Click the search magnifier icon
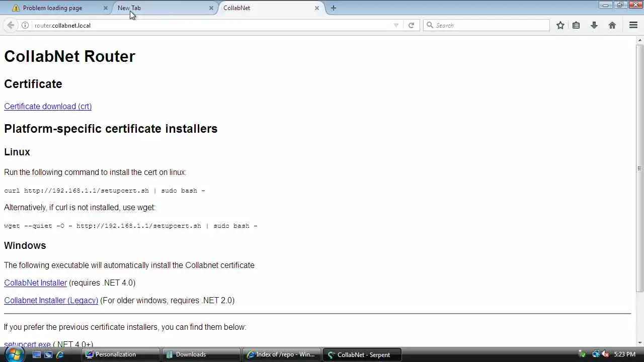This screenshot has width=644, height=362. [430, 25]
